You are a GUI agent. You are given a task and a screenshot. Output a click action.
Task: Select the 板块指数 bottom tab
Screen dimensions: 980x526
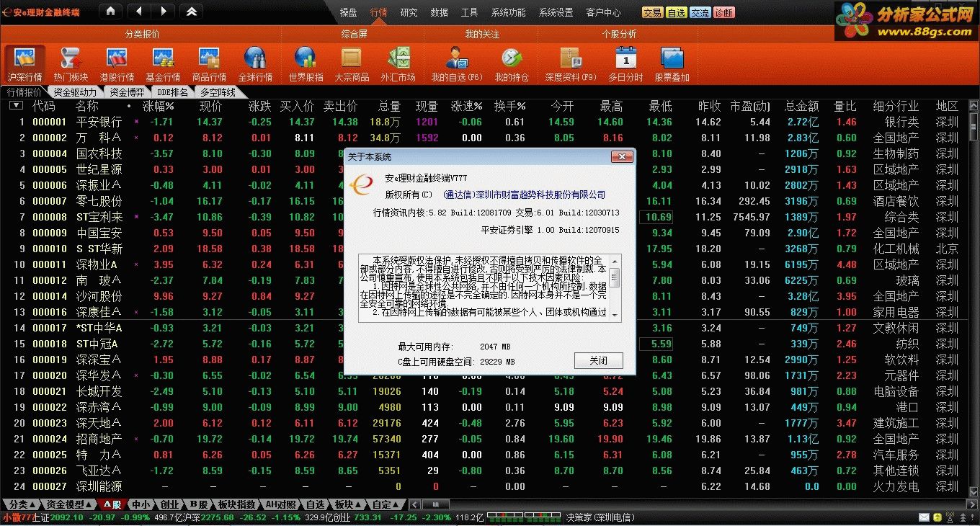tap(236, 504)
